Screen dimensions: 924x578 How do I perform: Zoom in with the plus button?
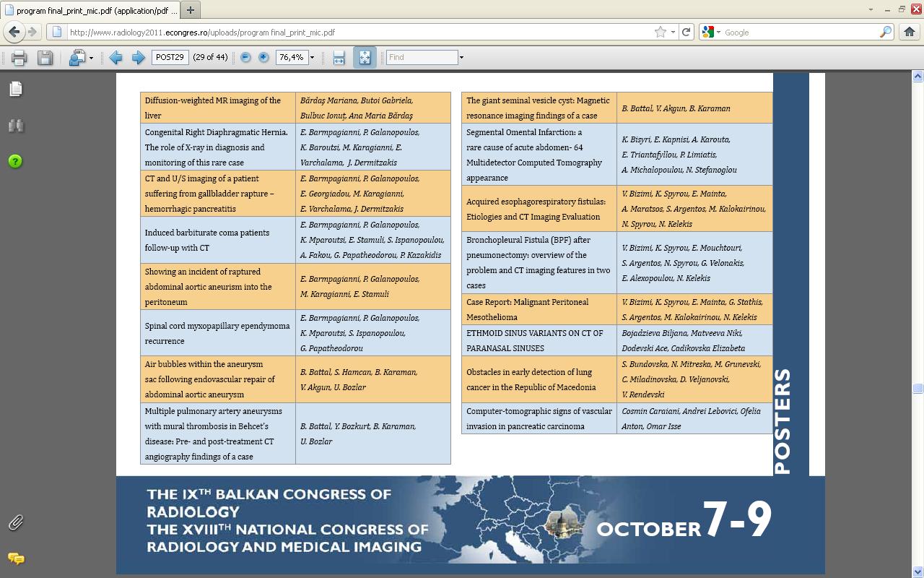(x=263, y=58)
